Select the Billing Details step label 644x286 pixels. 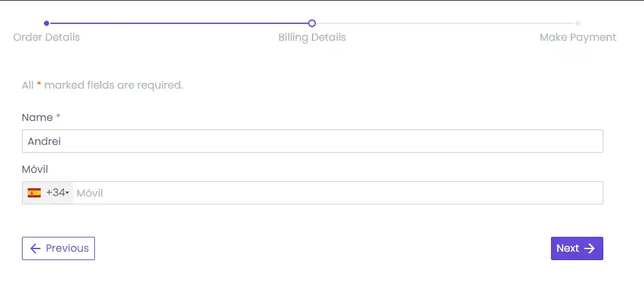[312, 38]
